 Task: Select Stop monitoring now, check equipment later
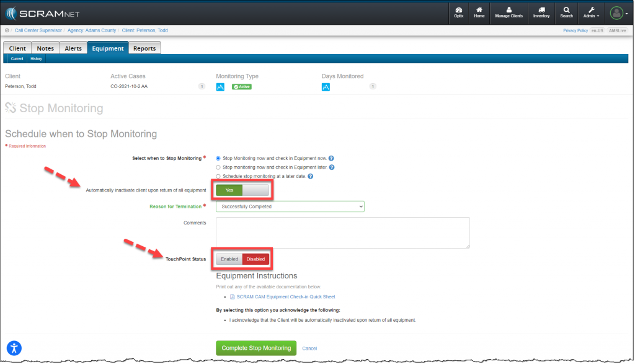(x=218, y=167)
